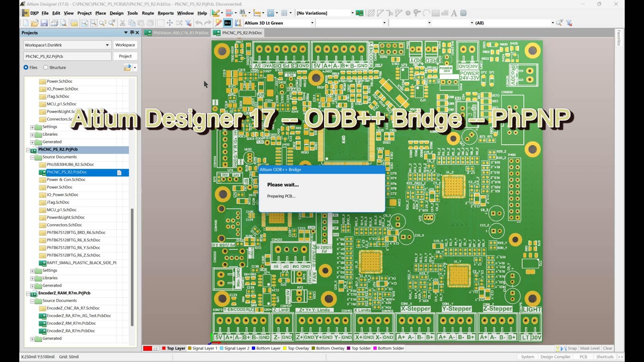Open the File menu
The width and height of the screenshot is (644, 362).
(x=45, y=13)
